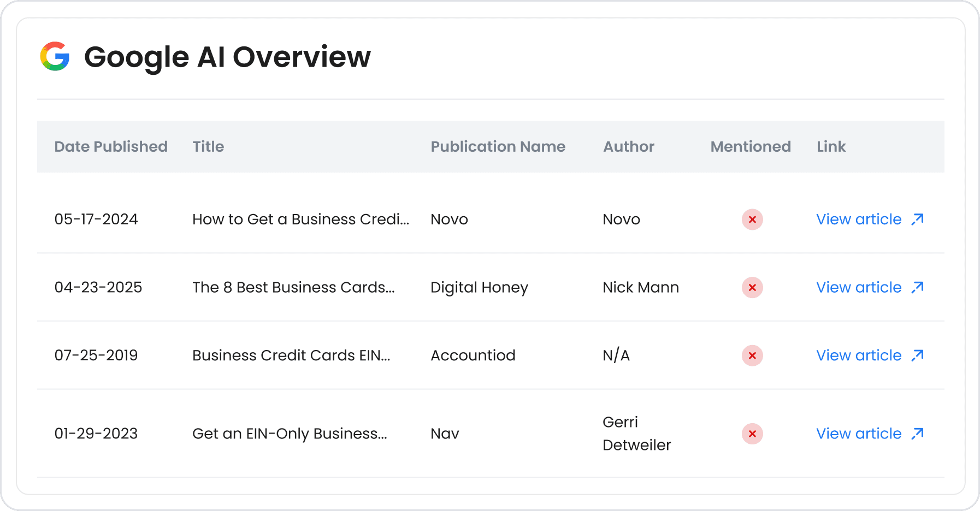Click the red X mentioned icon in Nav row
980x511 pixels.
click(x=752, y=434)
